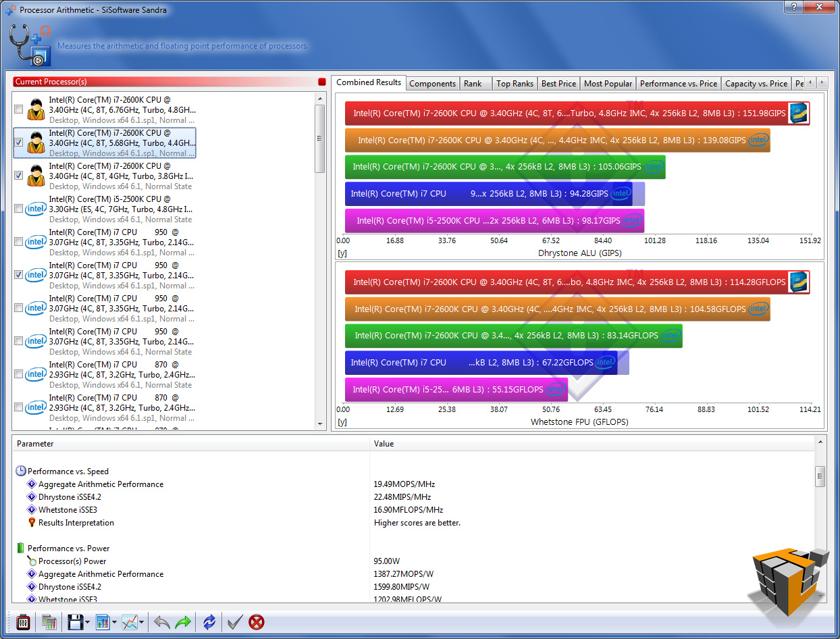Image resolution: width=840 pixels, height=639 pixels.
Task: Select the value 22.48MIPS/MHz
Action: click(402, 497)
